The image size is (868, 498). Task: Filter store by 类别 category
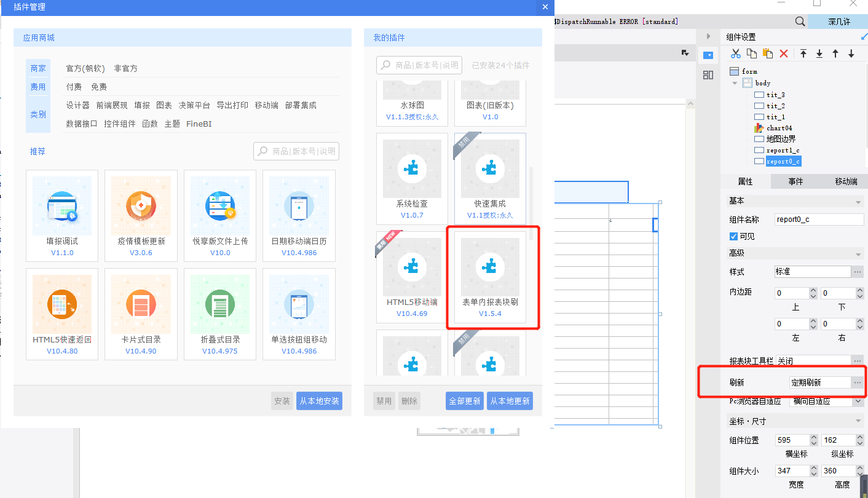click(38, 114)
